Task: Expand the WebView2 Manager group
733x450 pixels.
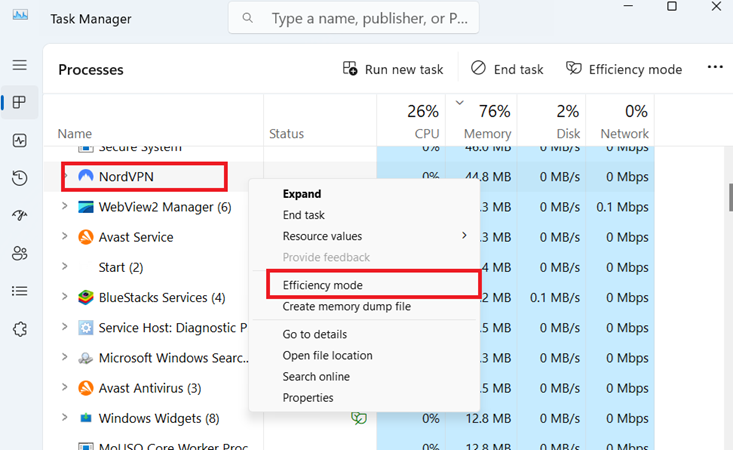Action: point(65,206)
